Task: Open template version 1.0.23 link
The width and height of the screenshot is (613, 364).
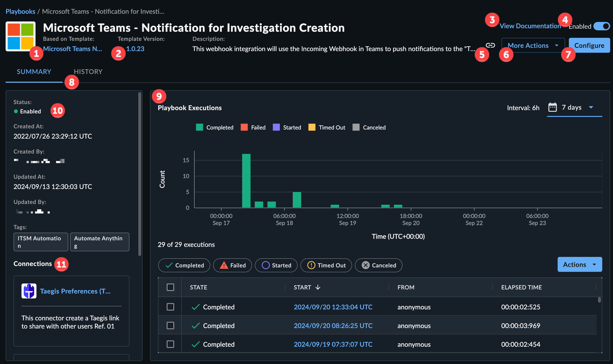Action: point(135,49)
